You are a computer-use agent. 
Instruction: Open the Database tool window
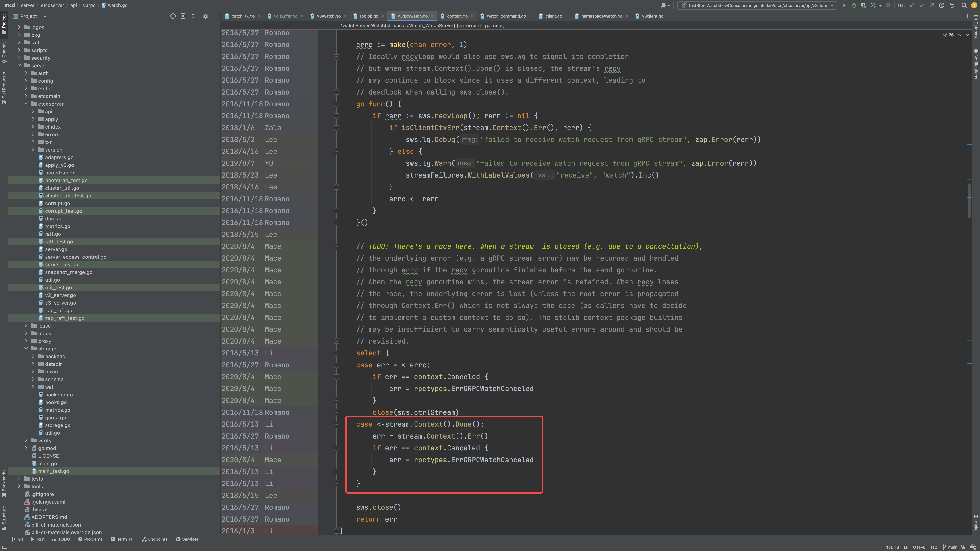976,27
